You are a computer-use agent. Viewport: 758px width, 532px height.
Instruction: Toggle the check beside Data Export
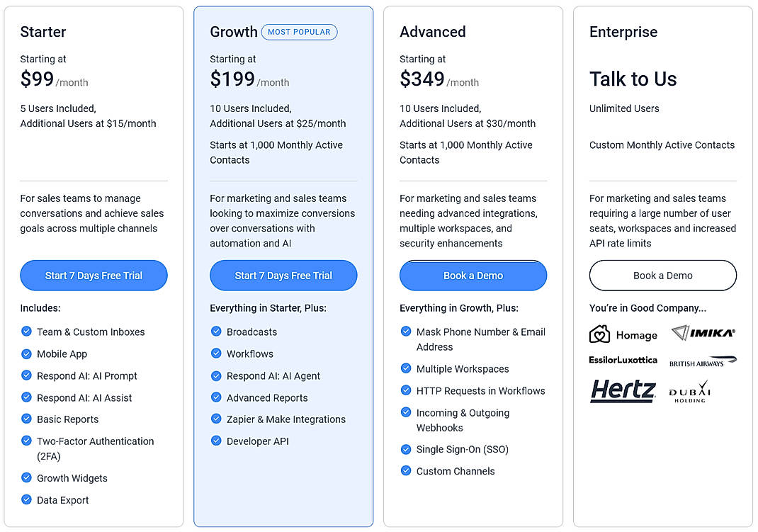click(x=26, y=500)
